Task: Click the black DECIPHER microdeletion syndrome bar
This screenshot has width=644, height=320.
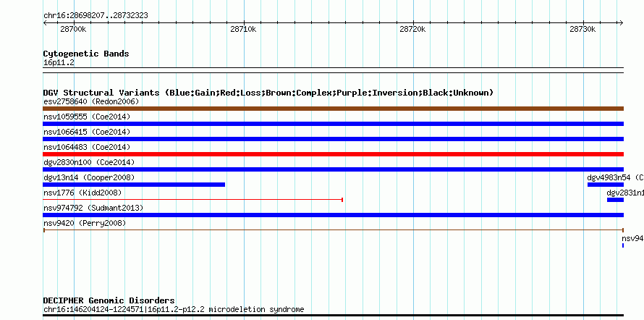Action: [x=333, y=316]
